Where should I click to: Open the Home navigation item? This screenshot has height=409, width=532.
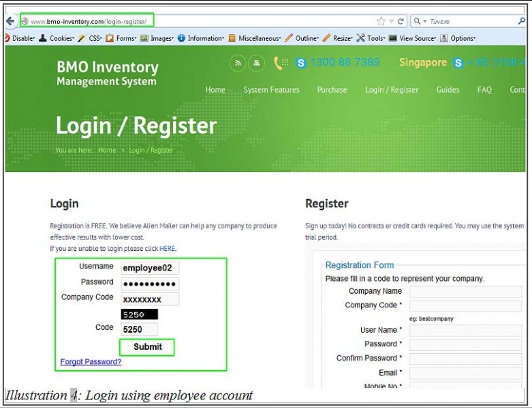[215, 89]
